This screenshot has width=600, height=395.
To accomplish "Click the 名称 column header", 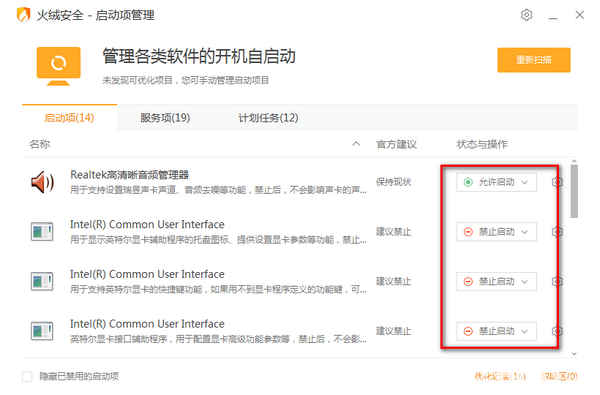I will pyautogui.click(x=40, y=144).
